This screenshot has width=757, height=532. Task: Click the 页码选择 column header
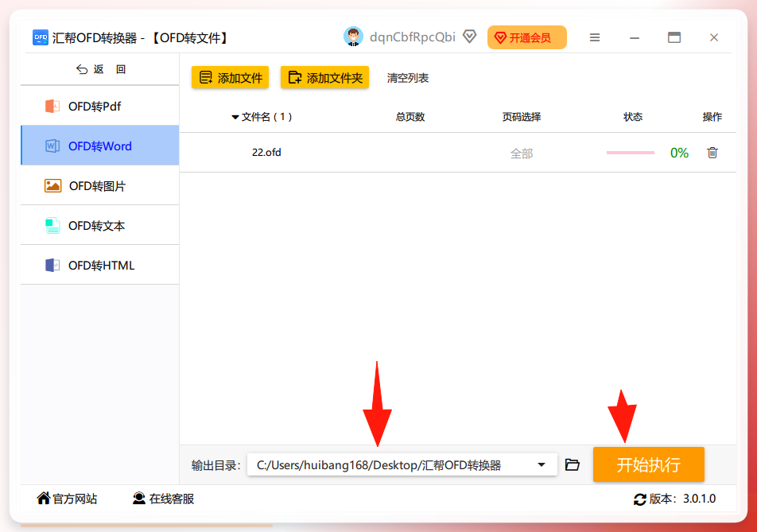tap(522, 117)
